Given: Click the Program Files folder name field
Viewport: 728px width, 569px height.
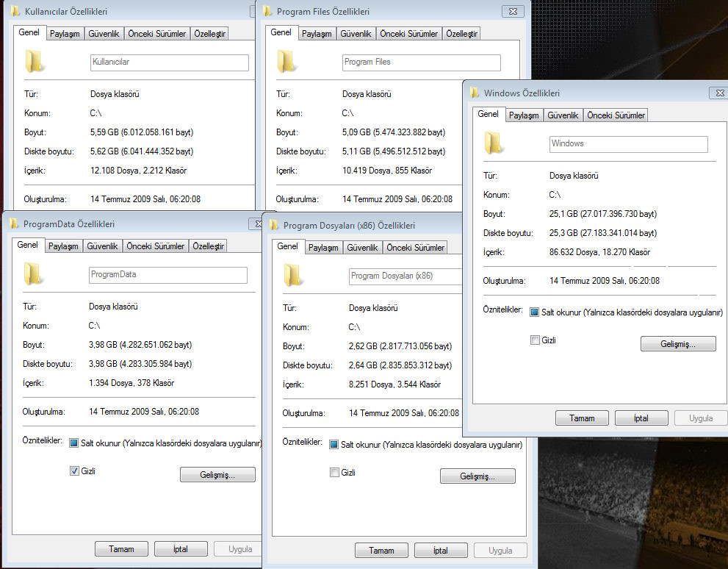Looking at the screenshot, I should click(x=421, y=62).
